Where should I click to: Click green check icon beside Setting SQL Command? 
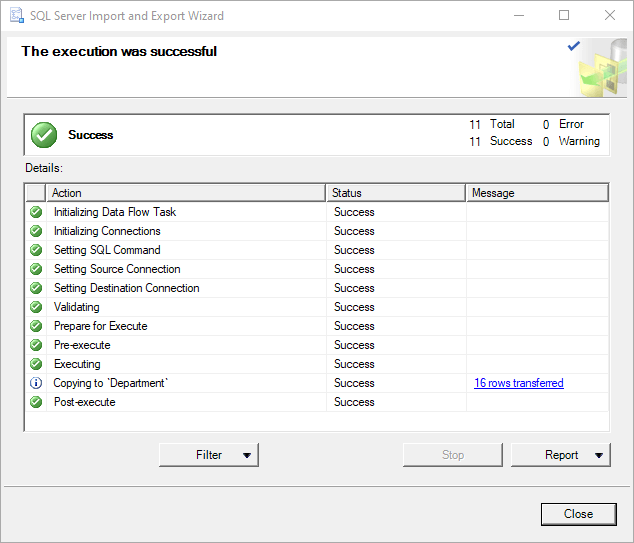(36, 250)
